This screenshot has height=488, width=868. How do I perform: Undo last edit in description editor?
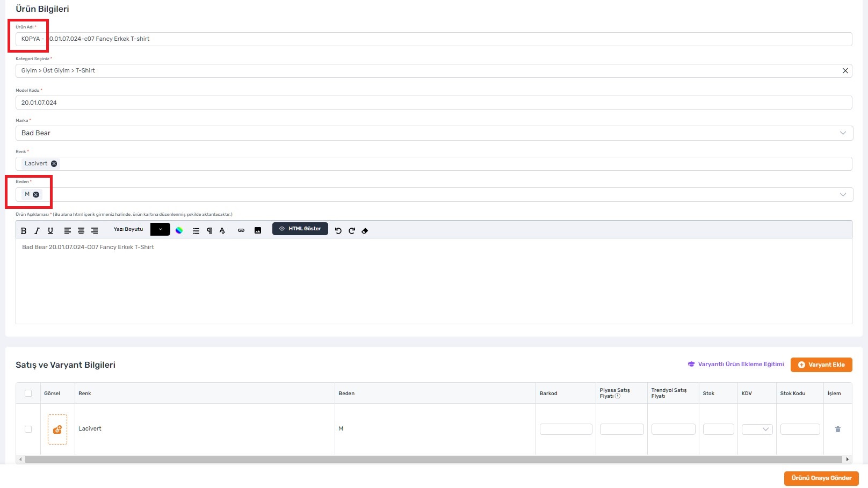338,231
